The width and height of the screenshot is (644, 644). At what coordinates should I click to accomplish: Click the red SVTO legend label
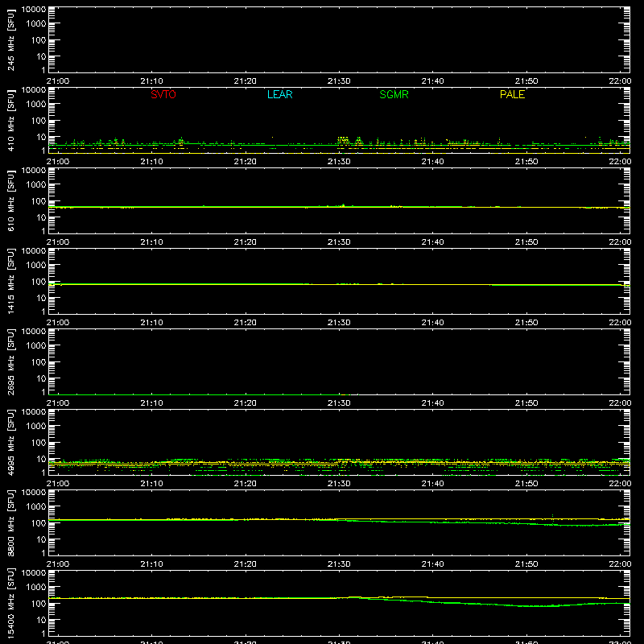[x=163, y=94]
